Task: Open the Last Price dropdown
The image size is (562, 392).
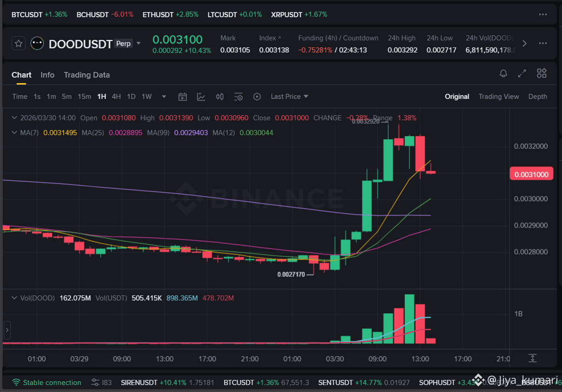Action: pos(290,97)
